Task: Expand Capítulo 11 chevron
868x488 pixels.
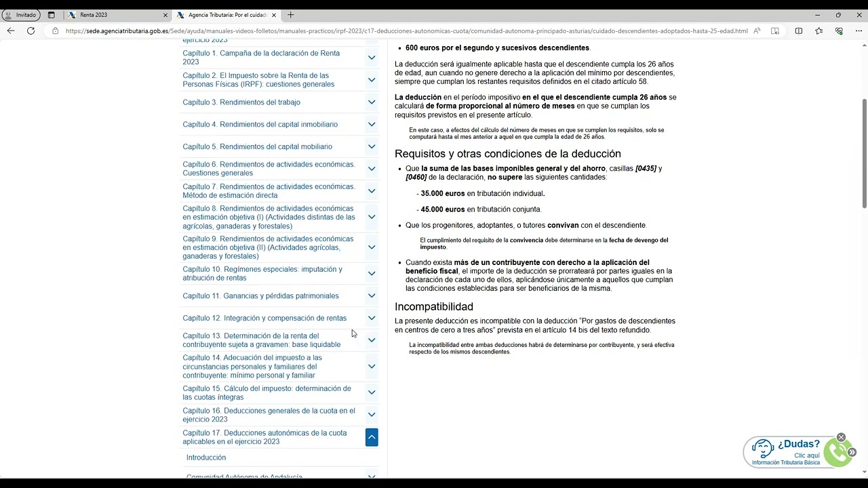Action: (x=372, y=296)
